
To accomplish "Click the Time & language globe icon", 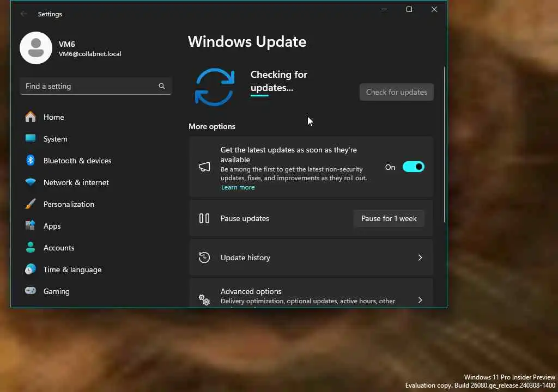I will coord(31,269).
